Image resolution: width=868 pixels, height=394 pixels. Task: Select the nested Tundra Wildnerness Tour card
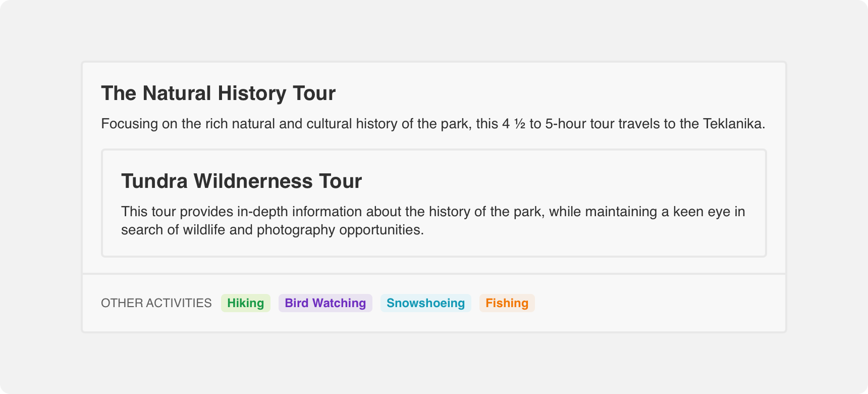(434, 203)
